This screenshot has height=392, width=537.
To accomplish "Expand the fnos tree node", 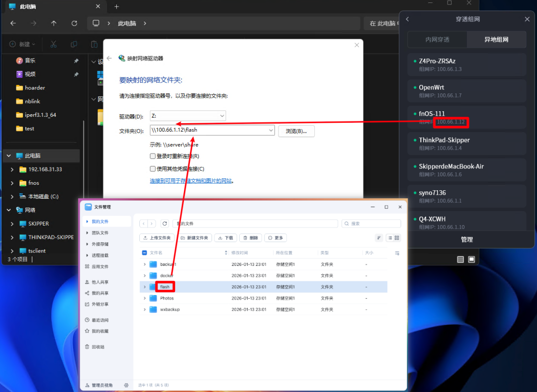I will click(12, 183).
